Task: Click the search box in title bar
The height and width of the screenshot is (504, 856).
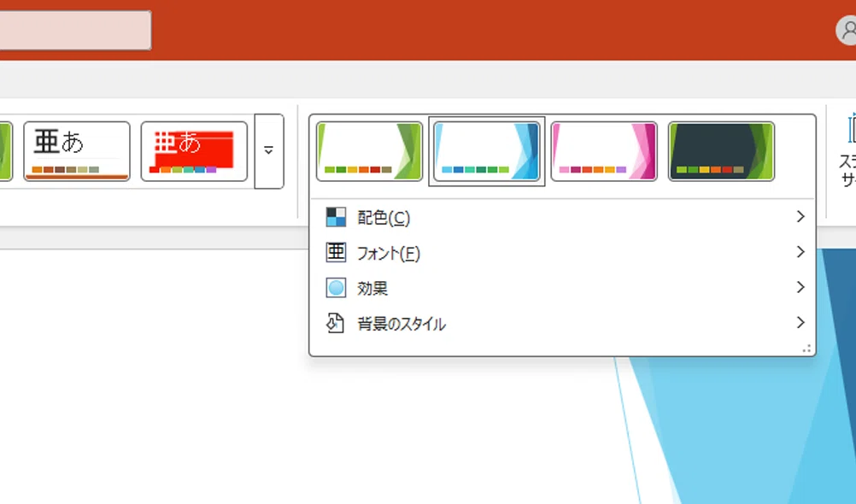Action: point(75,30)
